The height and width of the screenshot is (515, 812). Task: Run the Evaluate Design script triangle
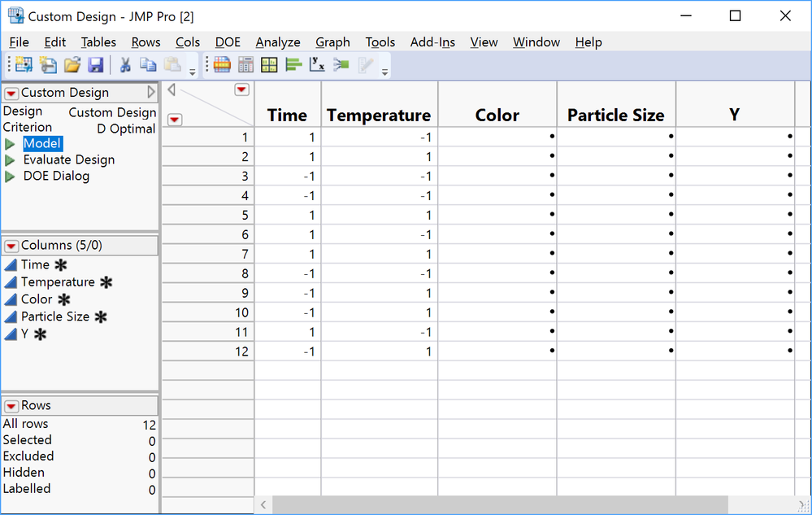(10, 160)
